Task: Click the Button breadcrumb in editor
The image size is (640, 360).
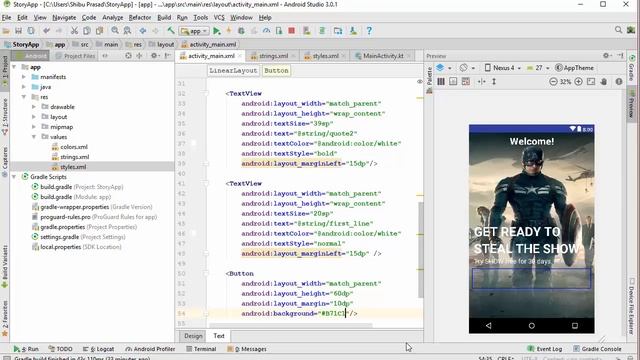Action: 276,71
